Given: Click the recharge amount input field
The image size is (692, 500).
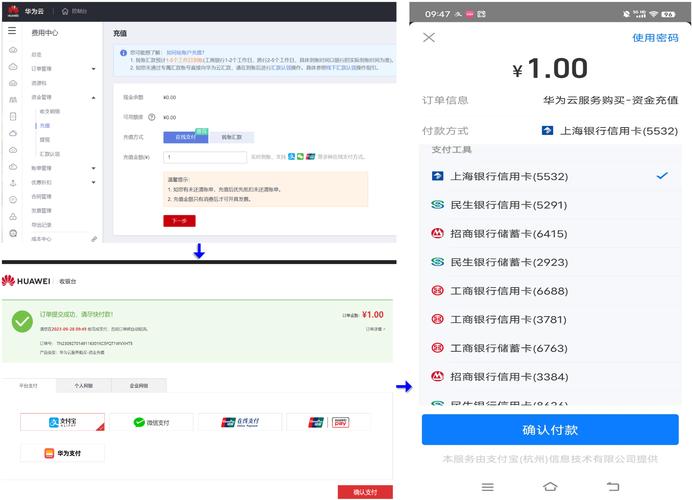Looking at the screenshot, I should click(x=205, y=157).
